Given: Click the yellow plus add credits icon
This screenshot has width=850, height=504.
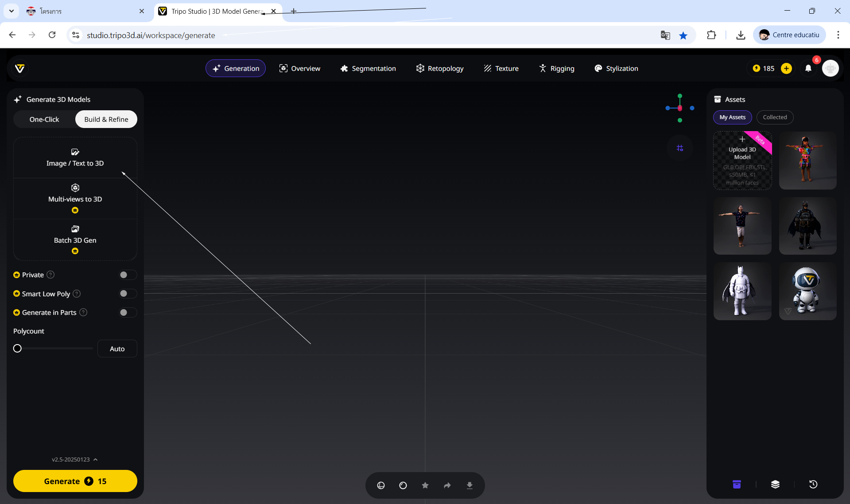Looking at the screenshot, I should 786,68.
